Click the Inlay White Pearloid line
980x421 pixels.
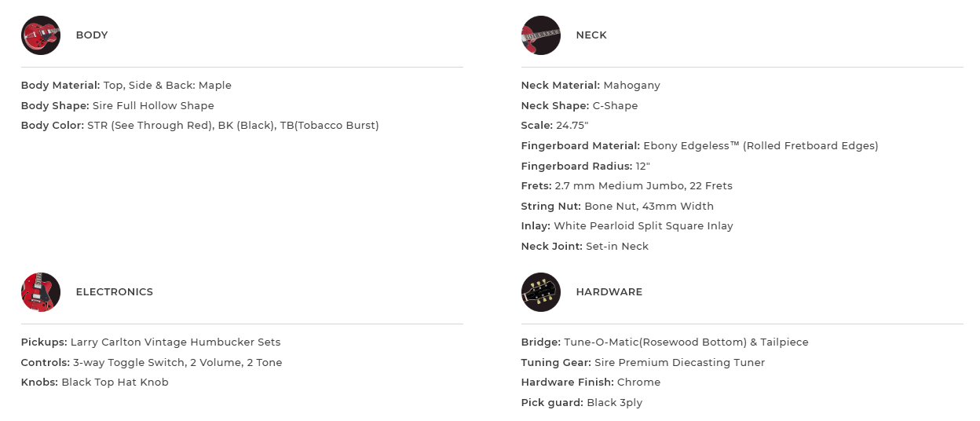(627, 226)
